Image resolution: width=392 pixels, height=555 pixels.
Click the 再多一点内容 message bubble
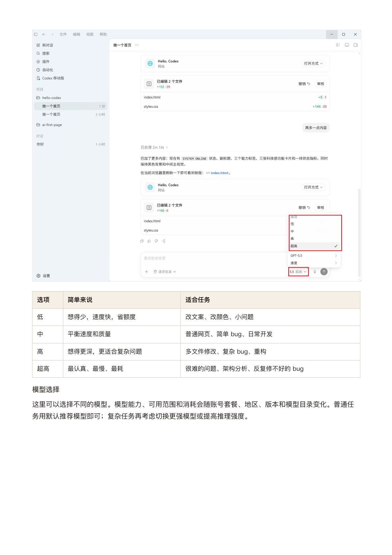coord(316,128)
